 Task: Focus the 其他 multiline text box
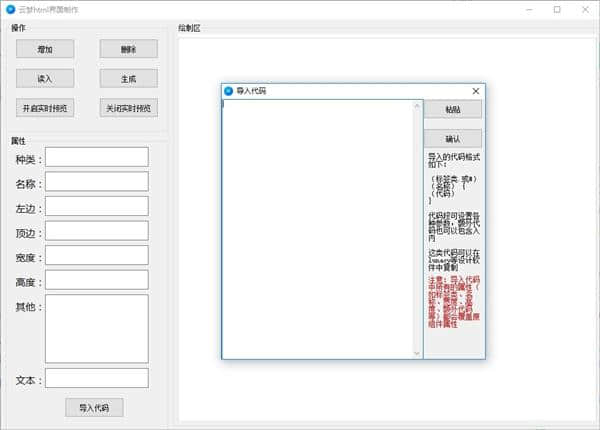click(x=97, y=329)
